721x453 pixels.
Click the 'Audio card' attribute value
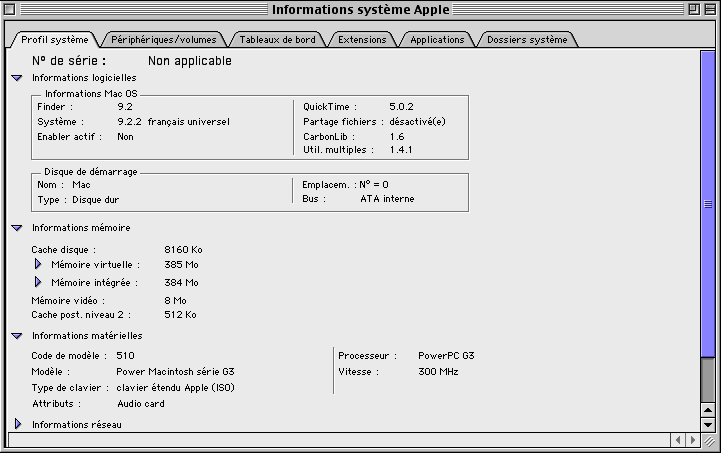141,404
